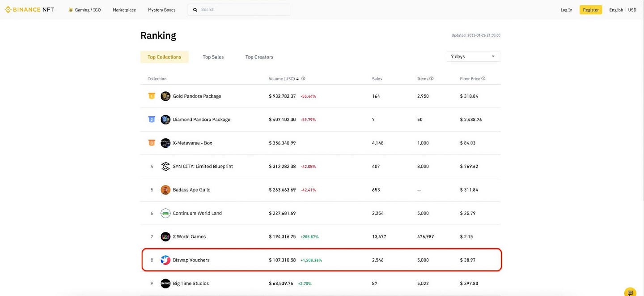Viewport: 644px width, 296px height.
Task: Click Biswap Vouchers avatar
Action: [x=165, y=260]
